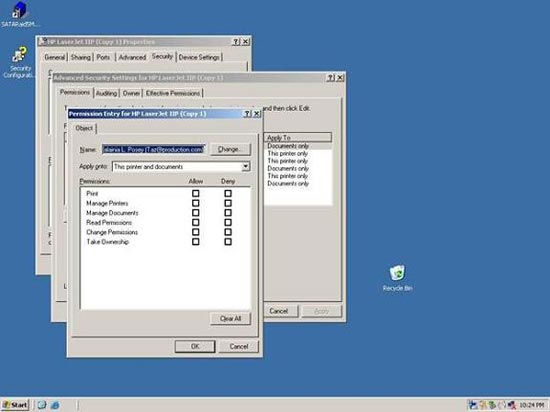This screenshot has height=412, width=550.
Task: Check Deny for Manage Printers
Action: tap(228, 203)
